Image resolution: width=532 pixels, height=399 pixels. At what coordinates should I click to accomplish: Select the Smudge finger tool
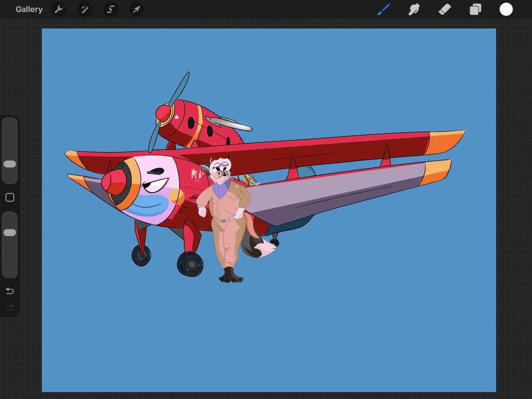click(414, 9)
